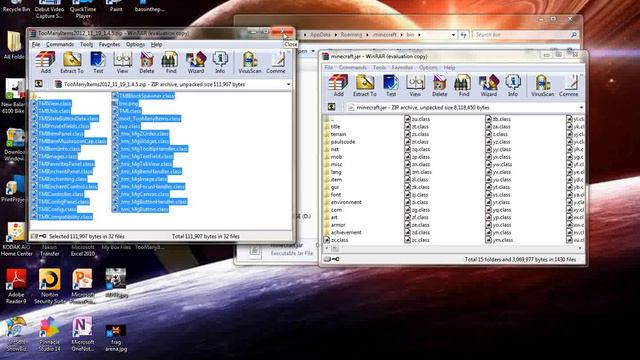Select the Microsoft PowerPoint desktop shortcut

[82, 286]
